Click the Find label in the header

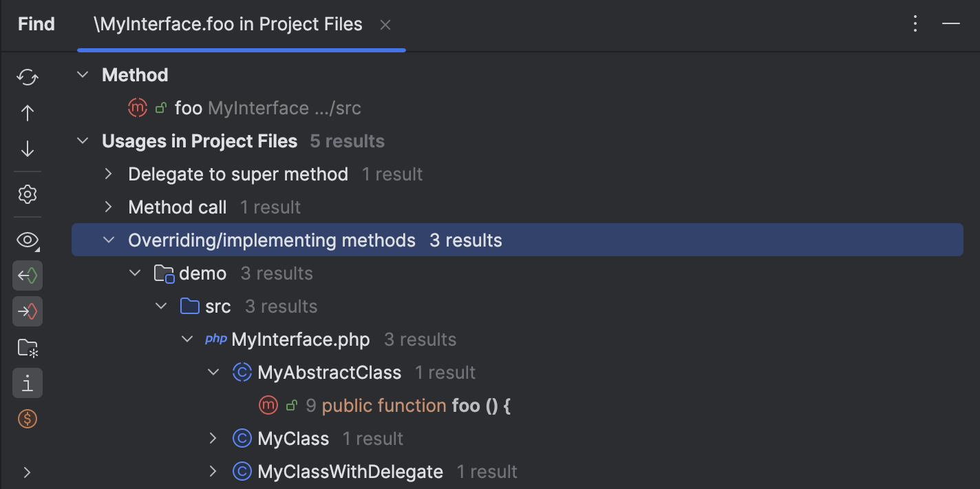36,24
